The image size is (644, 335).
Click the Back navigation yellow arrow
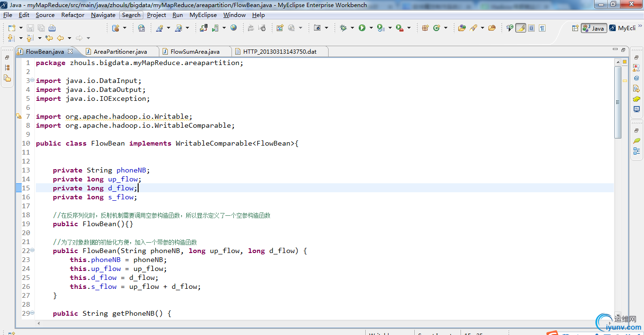[x=60, y=38]
